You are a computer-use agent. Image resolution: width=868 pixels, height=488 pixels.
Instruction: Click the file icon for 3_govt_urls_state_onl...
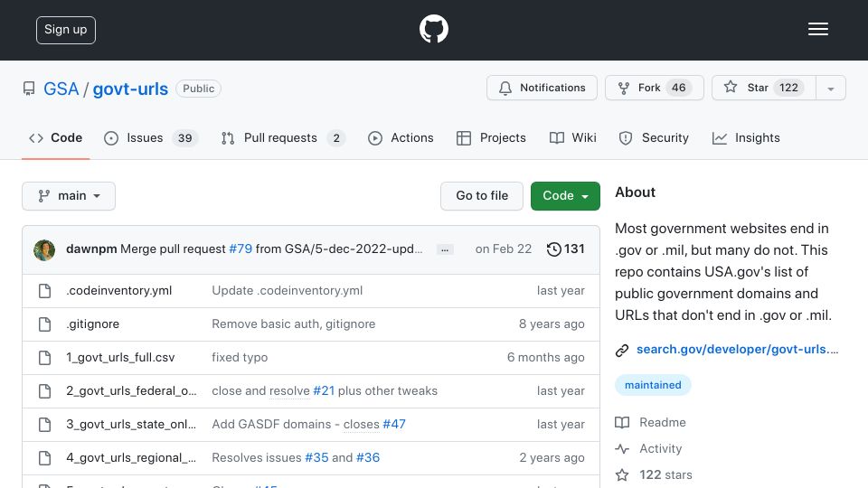(x=45, y=425)
